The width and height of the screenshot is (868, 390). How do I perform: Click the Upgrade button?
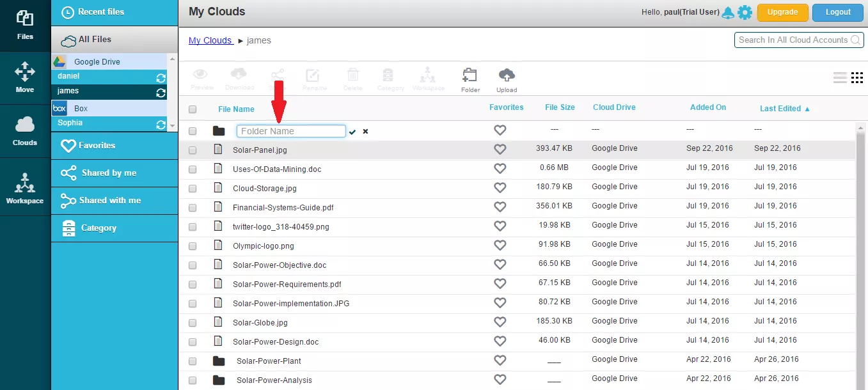click(783, 12)
